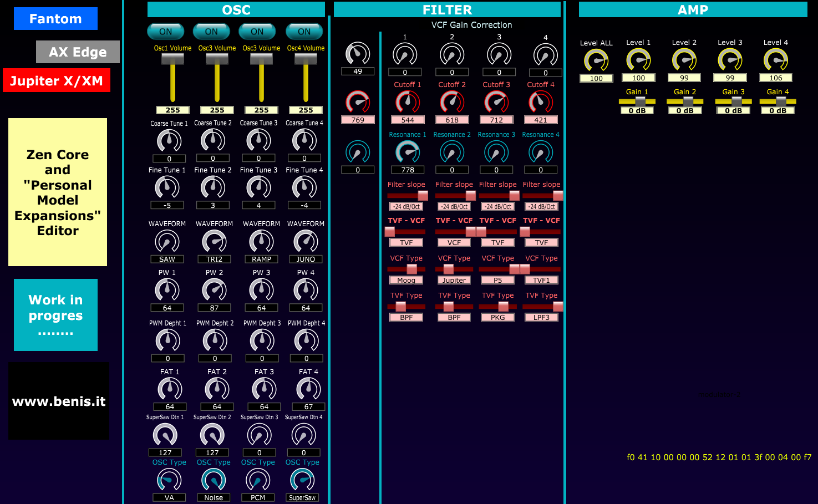Click the Level ALL knob
This screenshot has width=818, height=504.
tap(596, 60)
